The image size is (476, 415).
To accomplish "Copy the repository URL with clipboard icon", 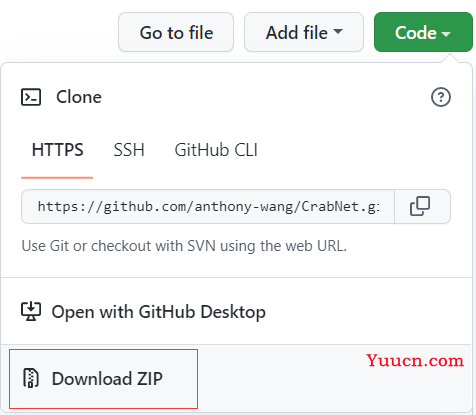I will click(x=420, y=206).
